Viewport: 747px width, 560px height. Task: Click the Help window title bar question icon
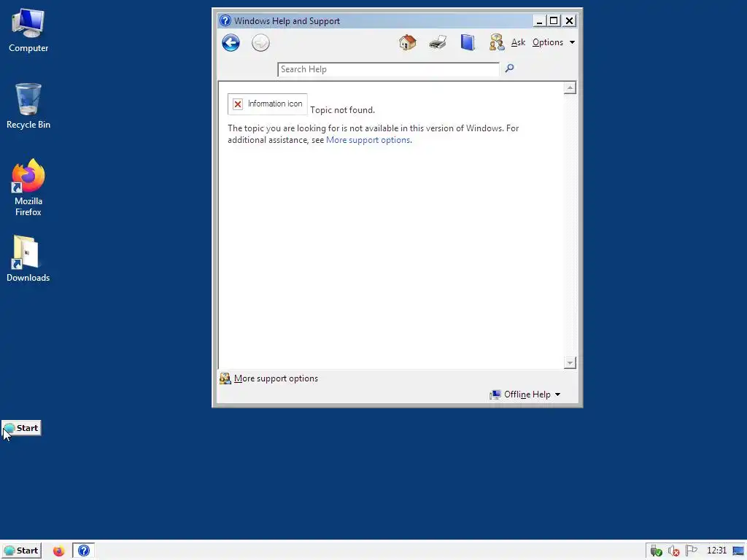(x=225, y=21)
